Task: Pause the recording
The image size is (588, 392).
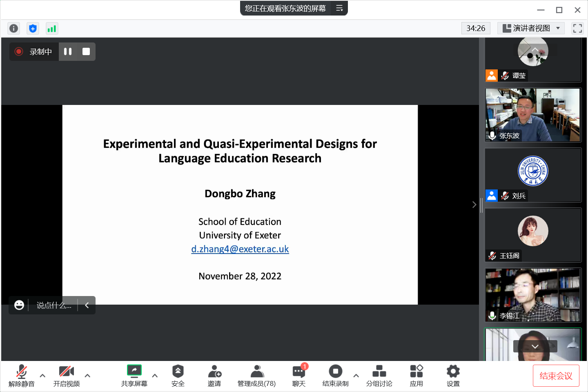Action: (68, 51)
